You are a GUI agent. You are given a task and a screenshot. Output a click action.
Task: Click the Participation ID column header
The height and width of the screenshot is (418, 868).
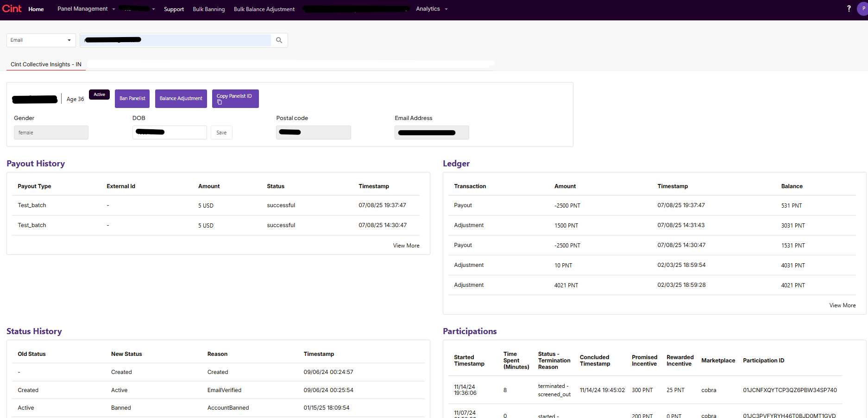pos(763,361)
